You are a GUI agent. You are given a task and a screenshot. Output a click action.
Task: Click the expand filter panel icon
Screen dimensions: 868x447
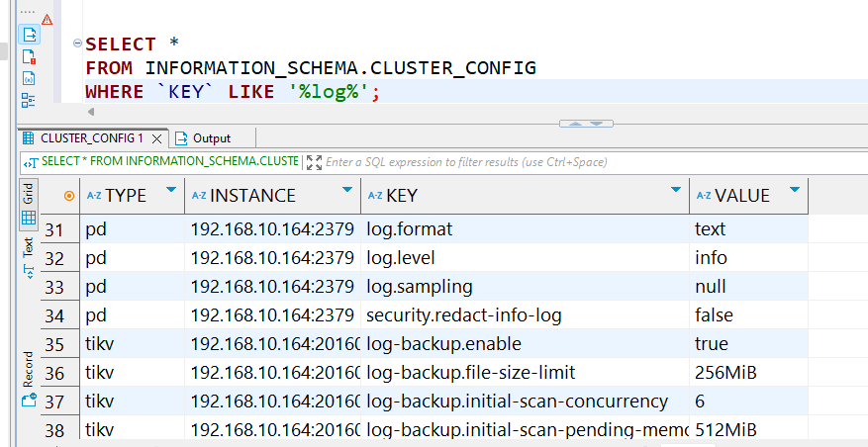pos(314,162)
